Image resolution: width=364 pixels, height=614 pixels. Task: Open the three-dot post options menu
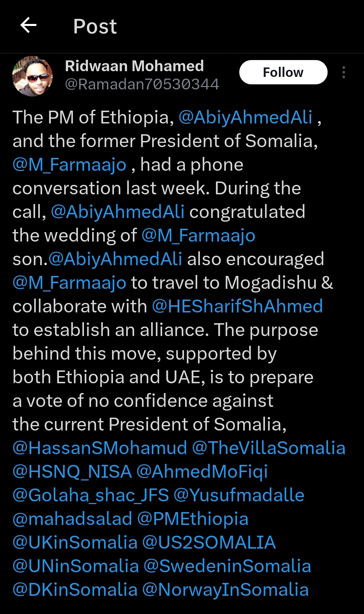pos(343,72)
